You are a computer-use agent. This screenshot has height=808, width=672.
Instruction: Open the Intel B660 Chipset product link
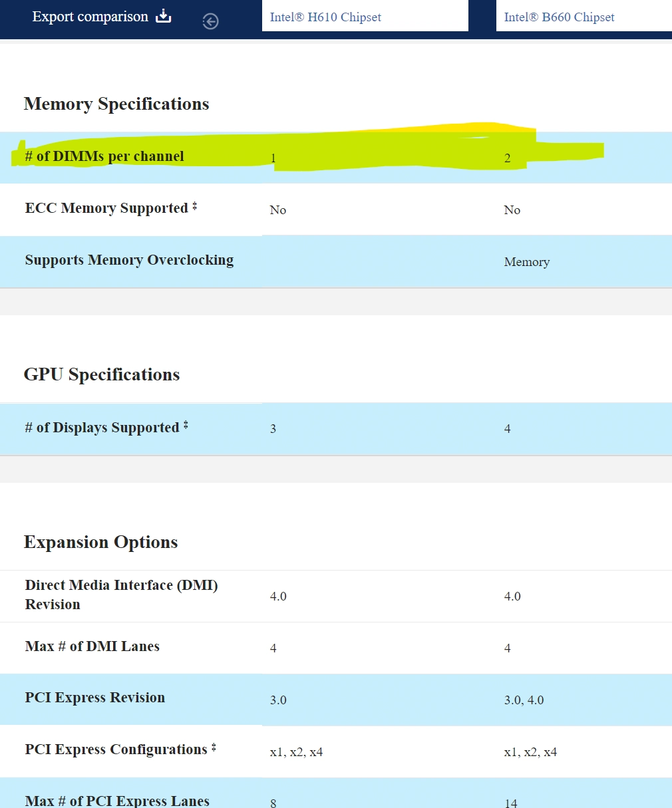tap(559, 17)
